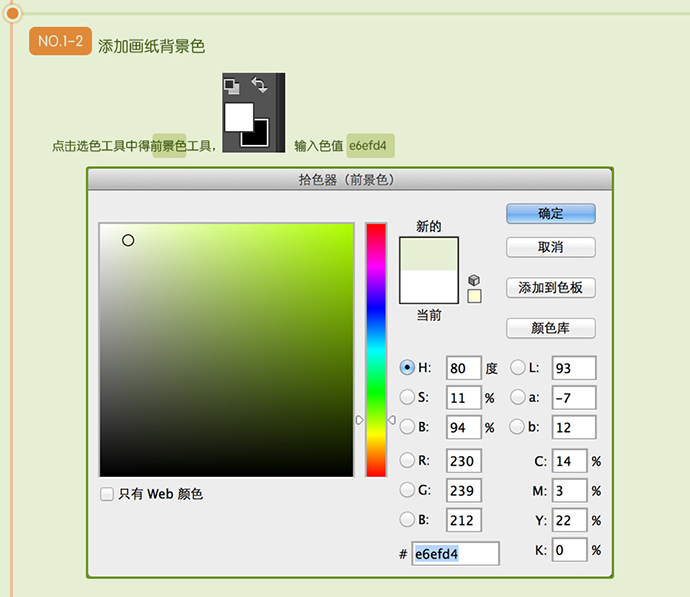The width and height of the screenshot is (690, 597).
Task: Select the S saturation radio button
Action: (407, 397)
